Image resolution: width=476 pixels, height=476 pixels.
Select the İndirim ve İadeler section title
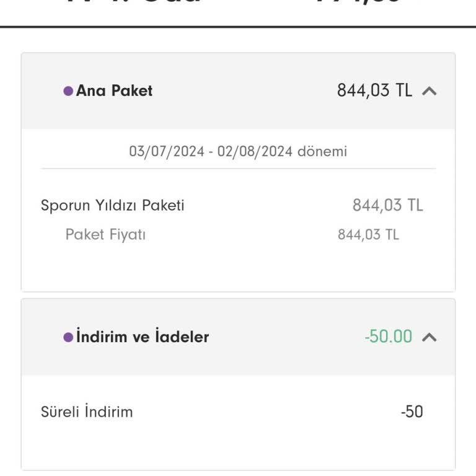click(143, 337)
